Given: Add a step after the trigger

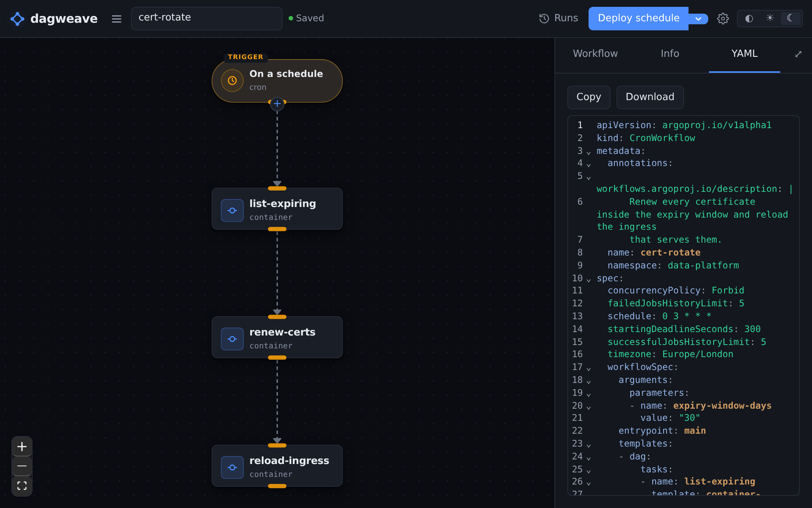Looking at the screenshot, I should (277, 104).
